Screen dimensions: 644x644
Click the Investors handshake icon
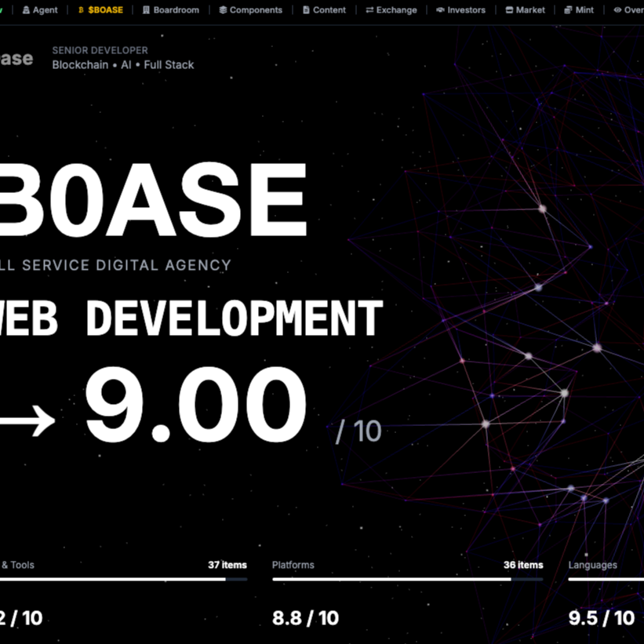coord(440,10)
